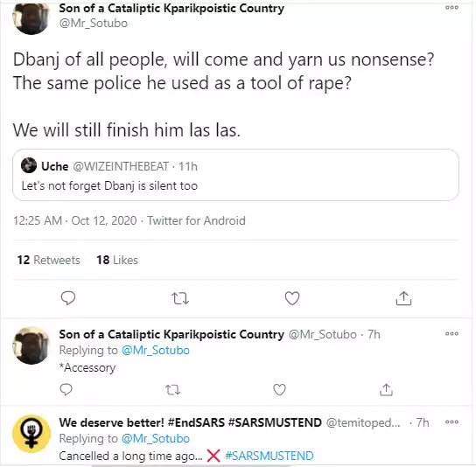Viewport: 476px width, 467px height.
Task: View the 12 Retweets list
Action: (x=49, y=260)
